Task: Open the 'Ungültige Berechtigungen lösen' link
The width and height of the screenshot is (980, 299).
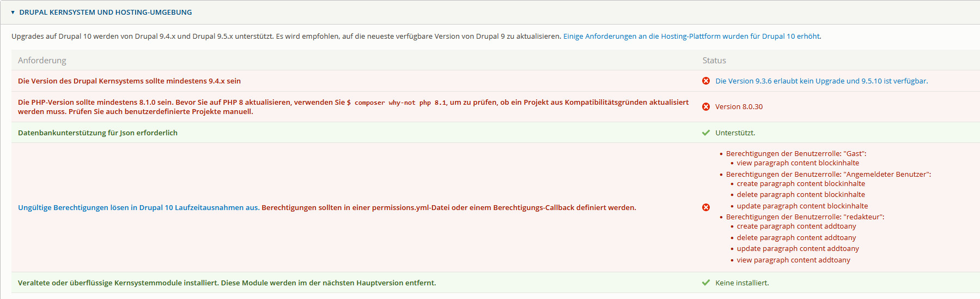Action: coord(138,207)
